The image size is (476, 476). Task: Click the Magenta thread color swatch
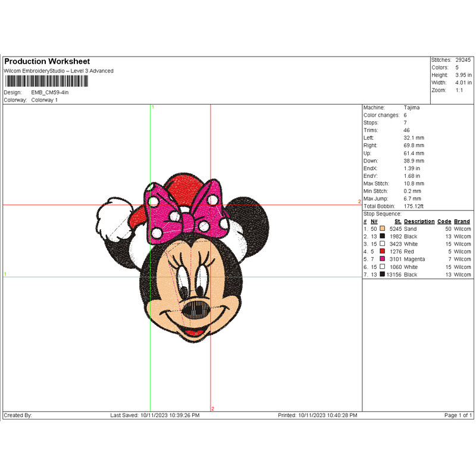click(x=382, y=259)
